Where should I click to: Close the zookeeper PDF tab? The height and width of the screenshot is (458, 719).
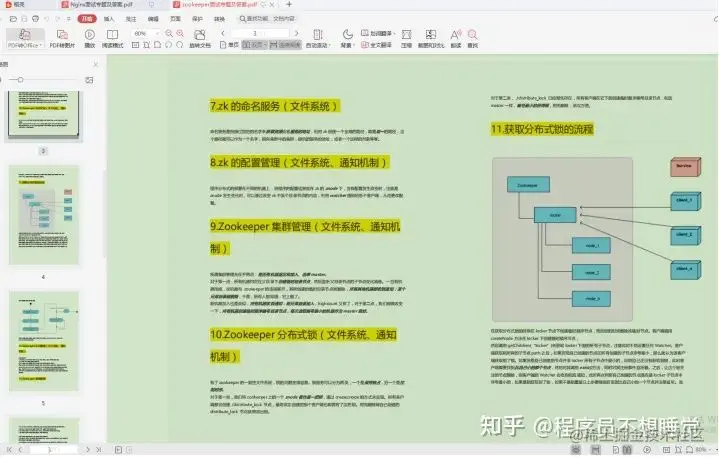272,5
